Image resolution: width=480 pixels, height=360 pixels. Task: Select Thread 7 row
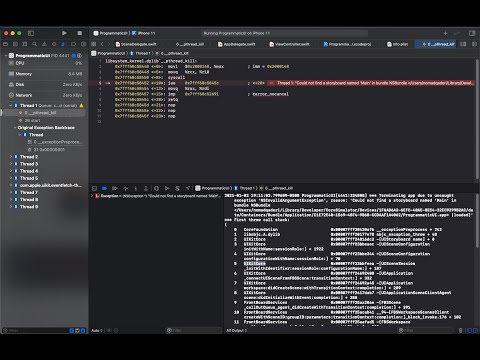point(43,192)
